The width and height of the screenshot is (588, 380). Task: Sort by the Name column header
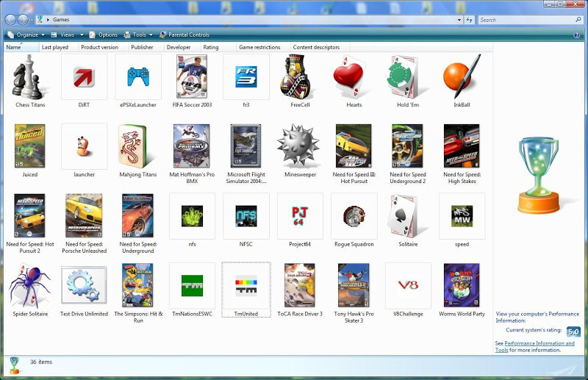click(21, 47)
